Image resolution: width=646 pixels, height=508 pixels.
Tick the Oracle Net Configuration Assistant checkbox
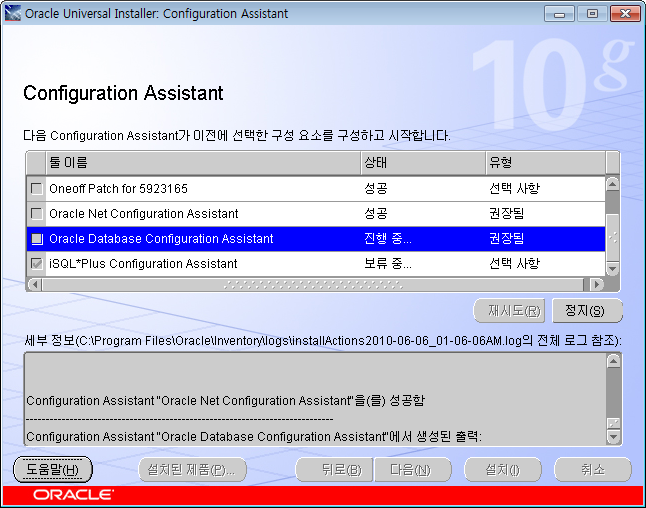pos(37,214)
